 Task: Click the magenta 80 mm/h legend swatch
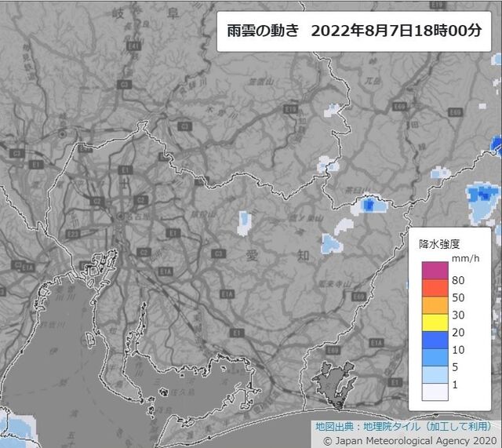(435, 271)
